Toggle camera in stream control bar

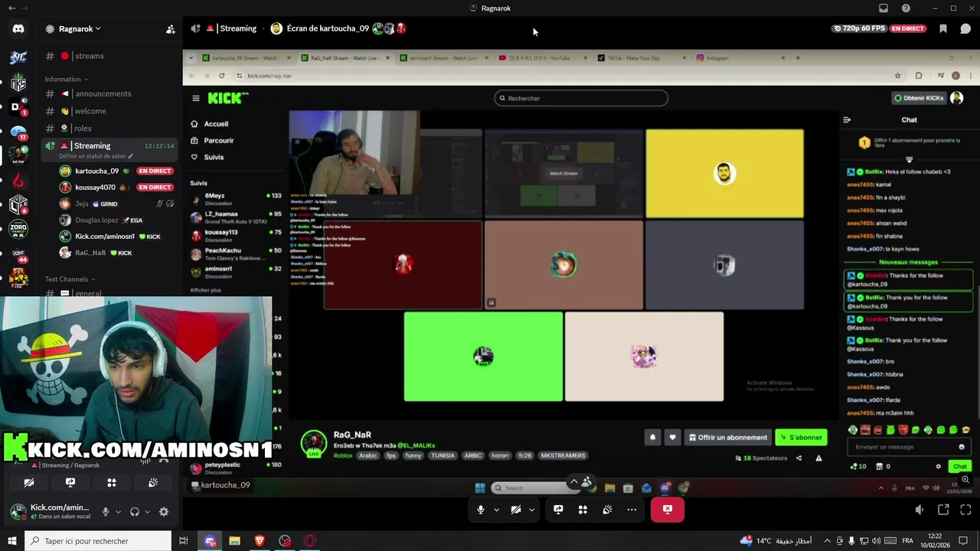[x=516, y=510]
